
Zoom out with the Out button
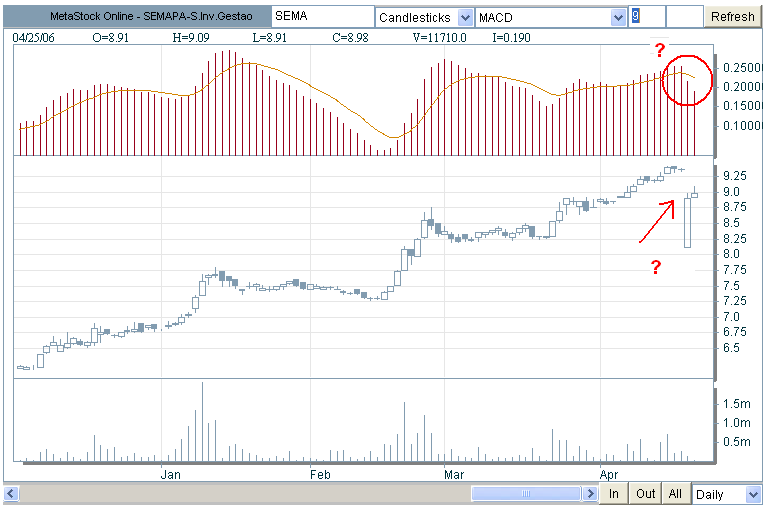click(645, 494)
